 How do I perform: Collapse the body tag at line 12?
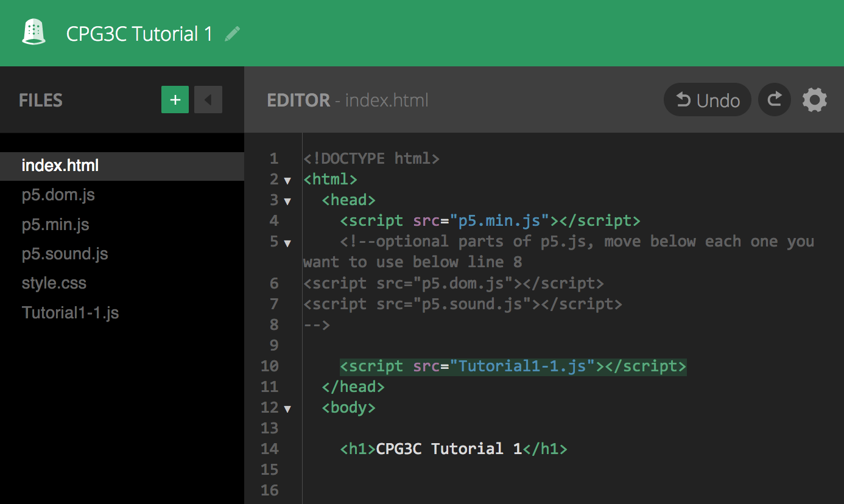click(287, 408)
